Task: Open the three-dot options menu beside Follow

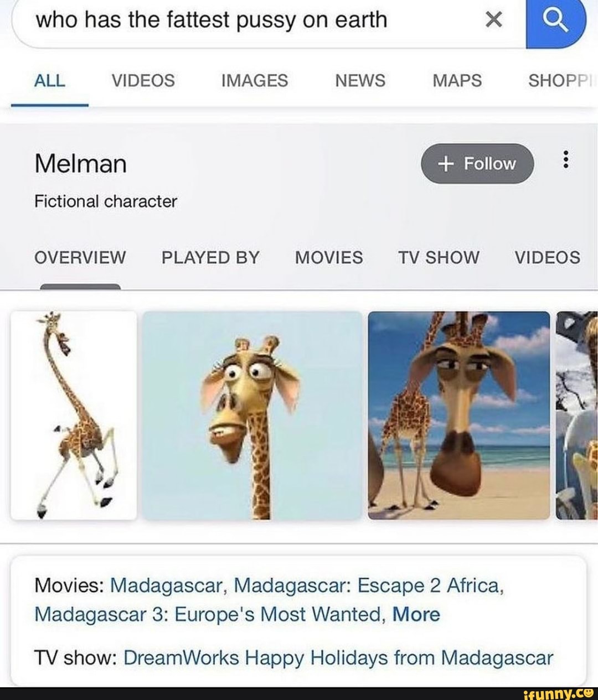Action: click(565, 160)
